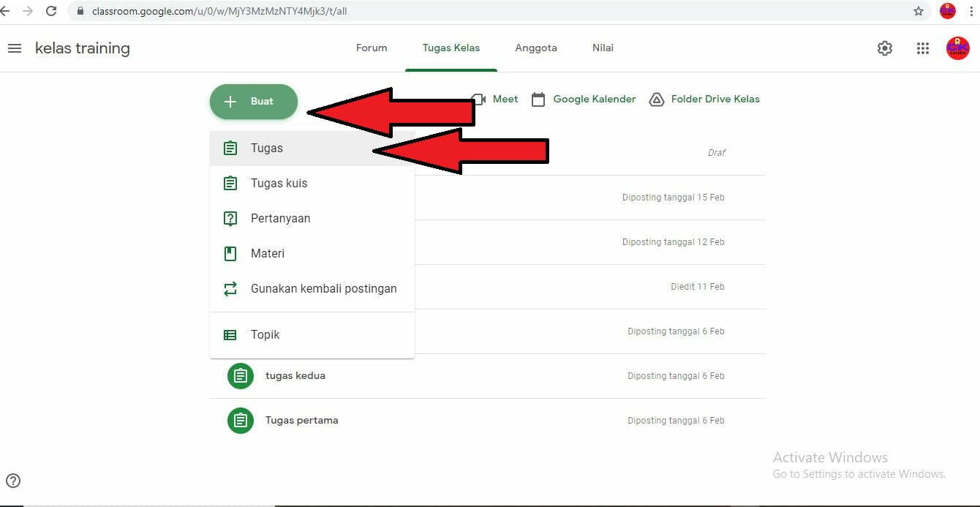Open the Google apps grid
Screen dimensions: 980x507
(922, 48)
